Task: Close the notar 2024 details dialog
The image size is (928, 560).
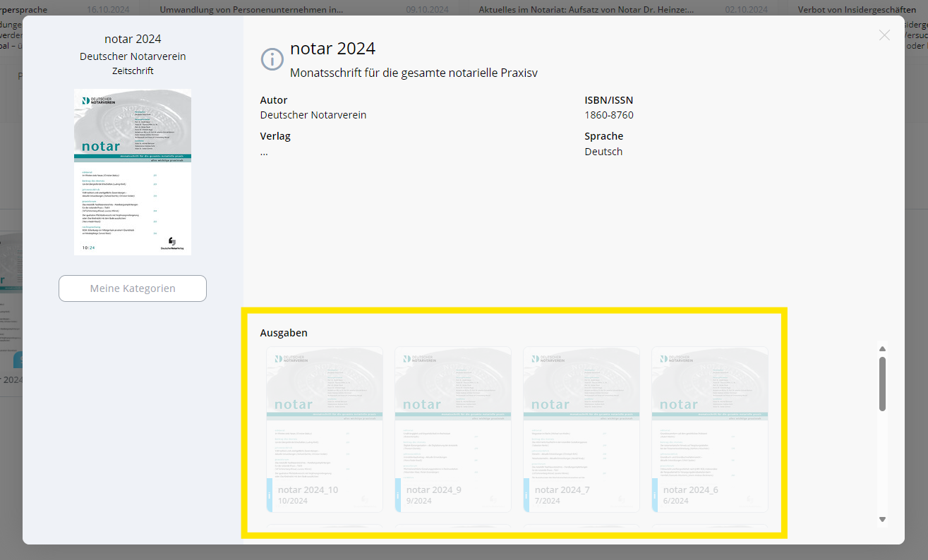Action: [x=884, y=35]
